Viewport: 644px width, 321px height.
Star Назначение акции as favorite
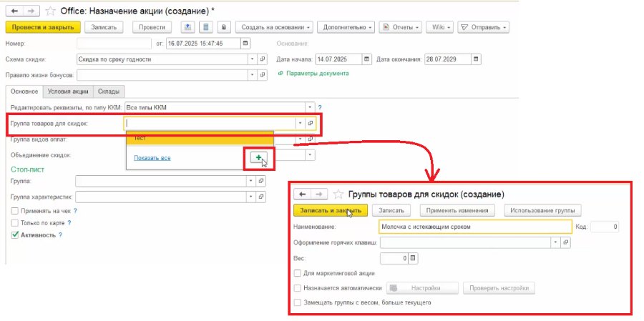coord(50,10)
